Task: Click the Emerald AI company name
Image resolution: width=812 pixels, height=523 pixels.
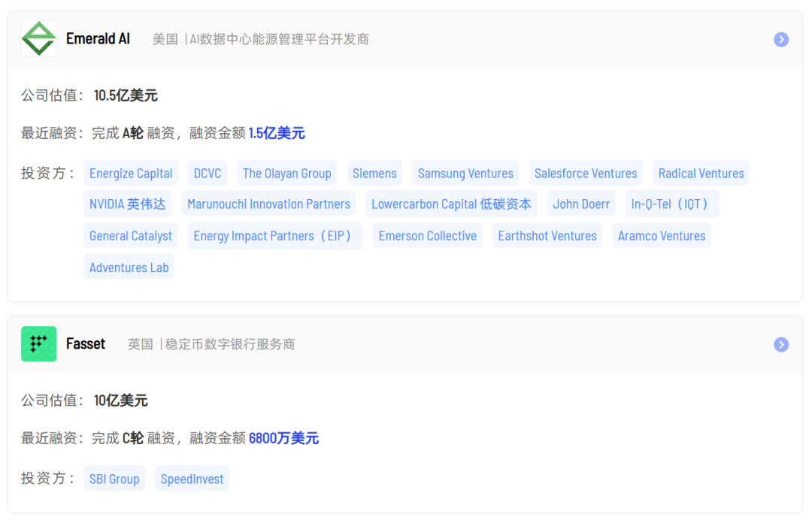Action: (98, 39)
